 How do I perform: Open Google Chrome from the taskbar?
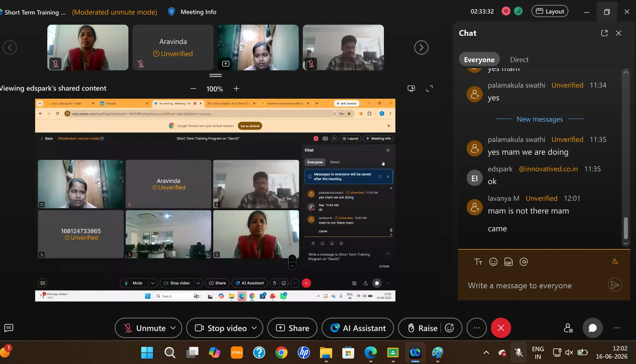coord(281,353)
